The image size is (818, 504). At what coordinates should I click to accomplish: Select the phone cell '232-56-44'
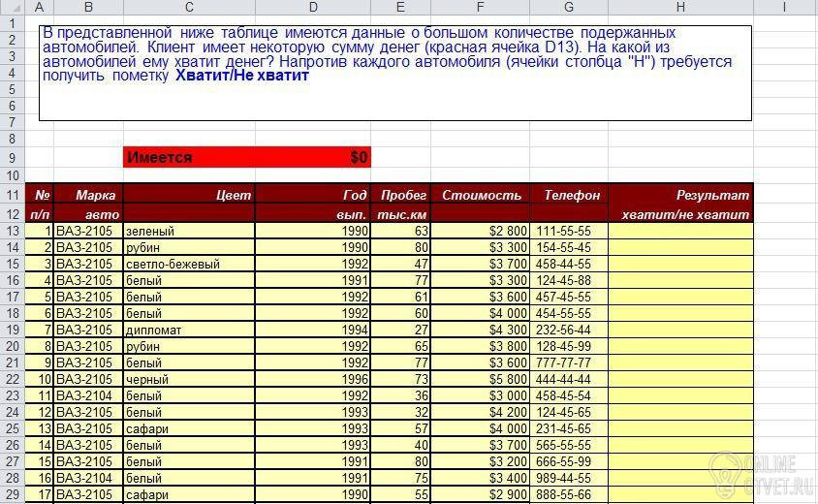point(569,330)
